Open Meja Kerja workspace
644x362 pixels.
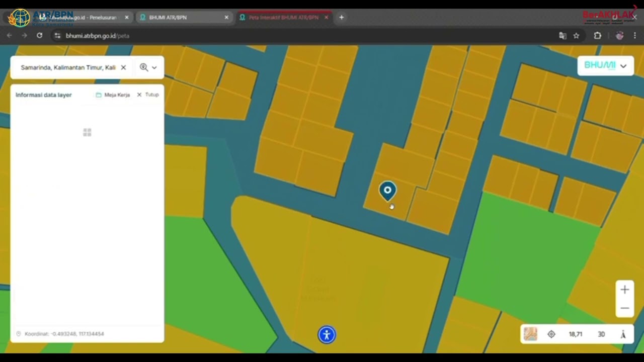tap(113, 95)
